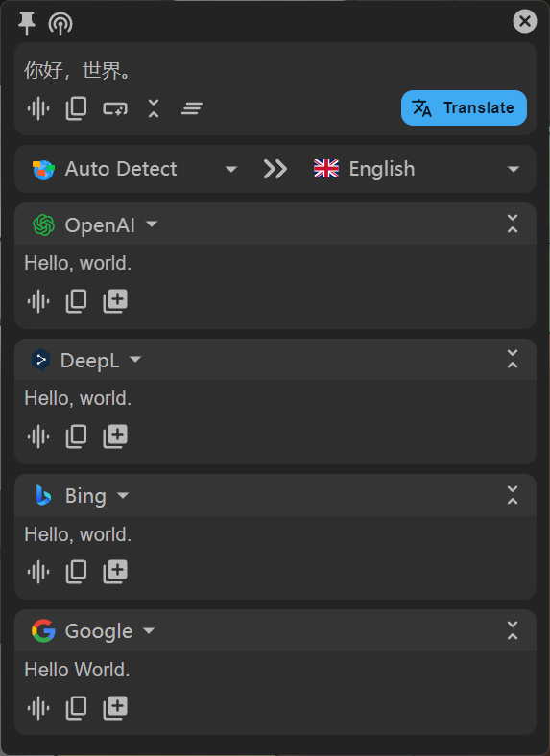Screen dimensions: 550x756
Task: Copy the OpenAI translation
Action: click(x=76, y=301)
